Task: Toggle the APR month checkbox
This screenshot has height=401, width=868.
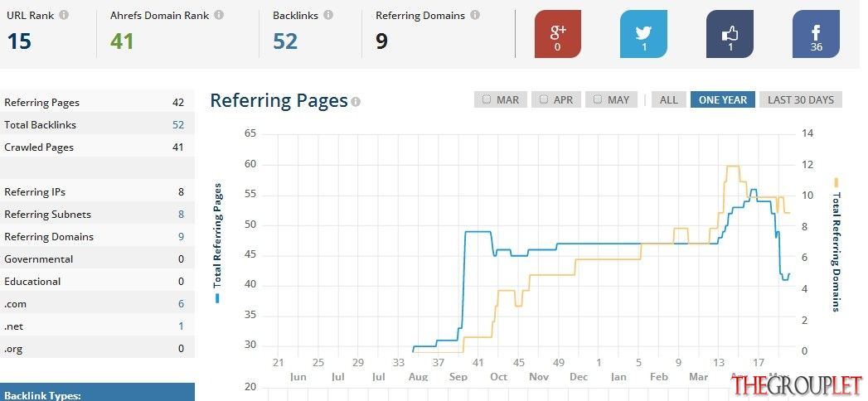Action: [544, 99]
